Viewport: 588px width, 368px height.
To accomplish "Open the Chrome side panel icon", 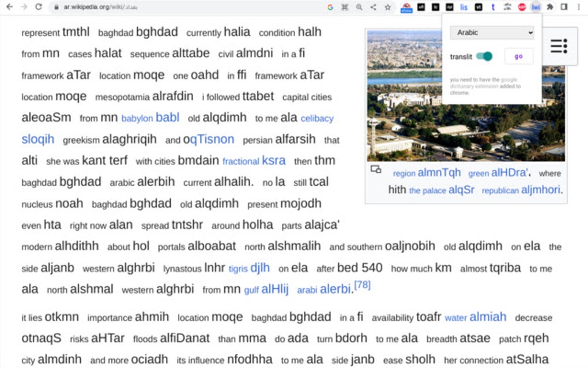I will click(565, 7).
